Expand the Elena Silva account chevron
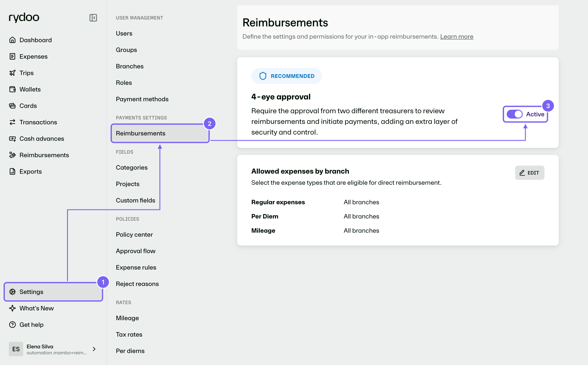Viewport: 588px width, 365px height. (x=94, y=349)
